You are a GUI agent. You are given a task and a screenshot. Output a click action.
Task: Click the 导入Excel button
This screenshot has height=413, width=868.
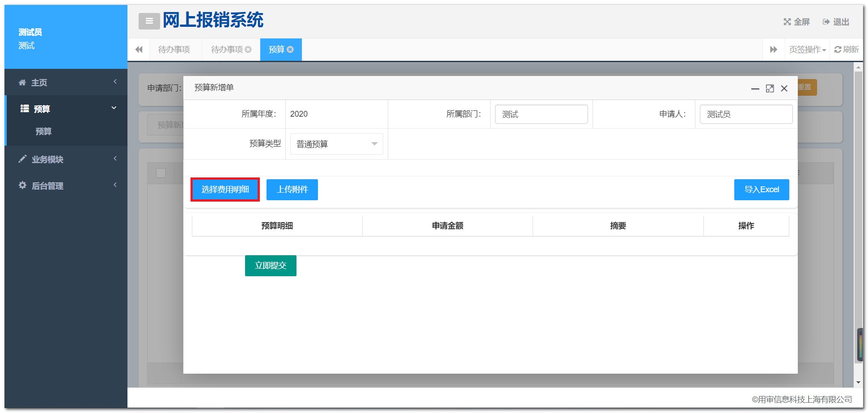761,190
